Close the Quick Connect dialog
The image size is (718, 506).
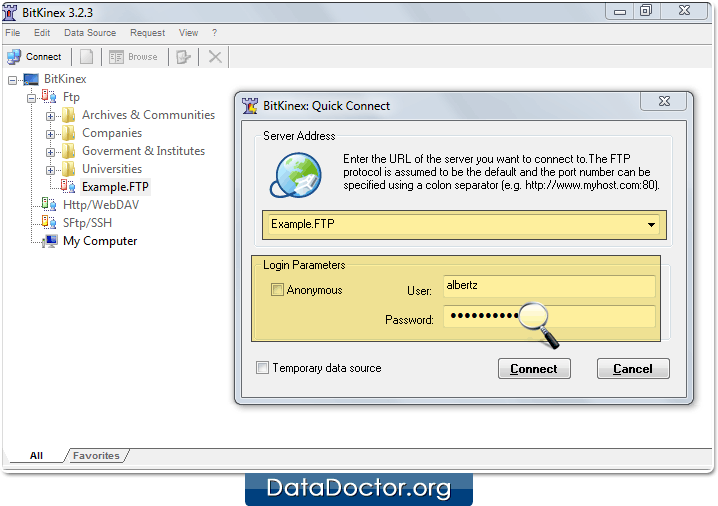664,101
